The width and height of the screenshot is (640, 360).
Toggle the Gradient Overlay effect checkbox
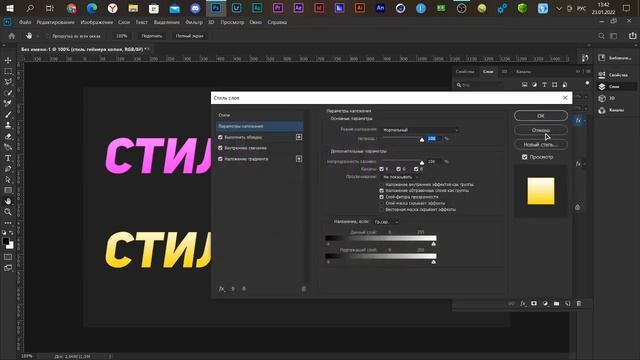point(220,159)
